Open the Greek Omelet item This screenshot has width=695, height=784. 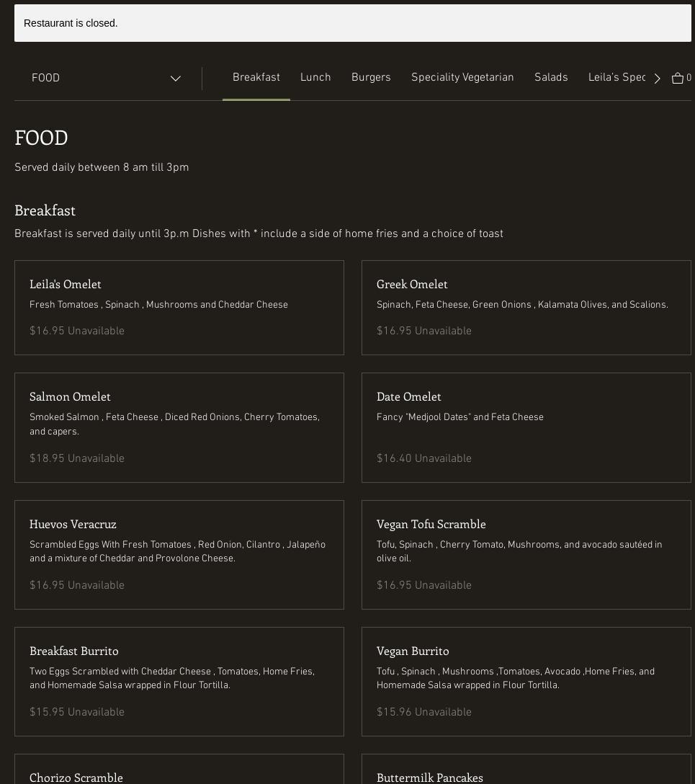click(526, 308)
